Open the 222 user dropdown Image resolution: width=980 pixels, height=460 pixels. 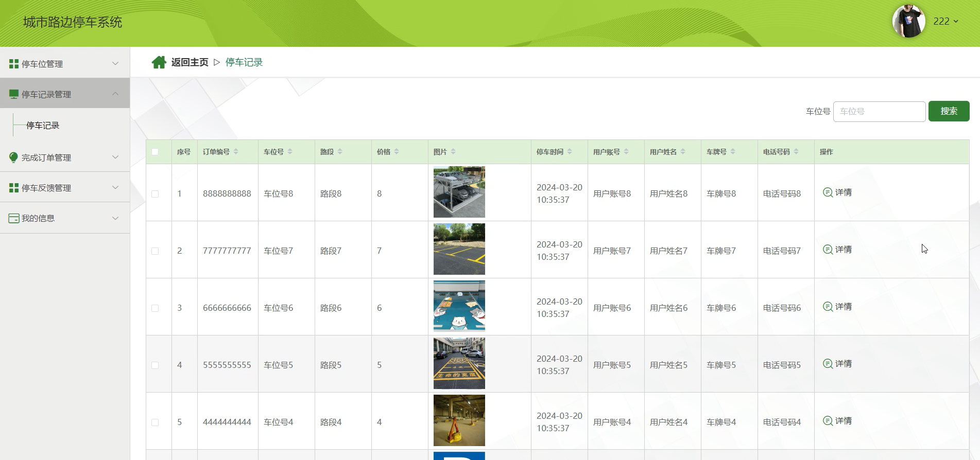pyautogui.click(x=945, y=22)
